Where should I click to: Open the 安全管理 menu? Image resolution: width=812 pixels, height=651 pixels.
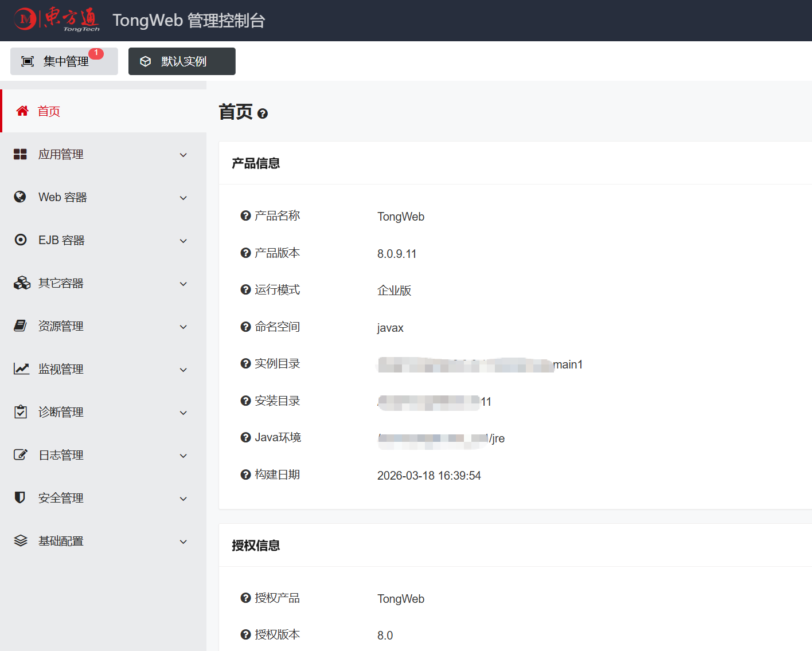pos(103,498)
